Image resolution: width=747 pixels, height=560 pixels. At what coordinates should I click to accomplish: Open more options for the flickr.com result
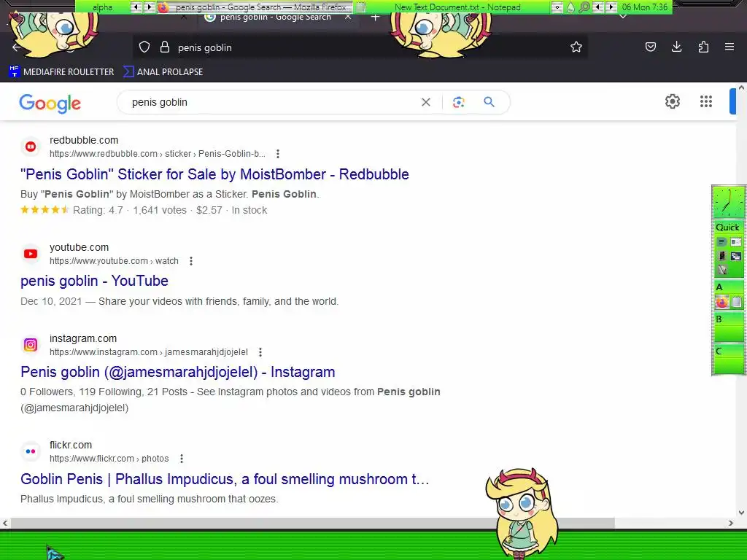pos(182,459)
